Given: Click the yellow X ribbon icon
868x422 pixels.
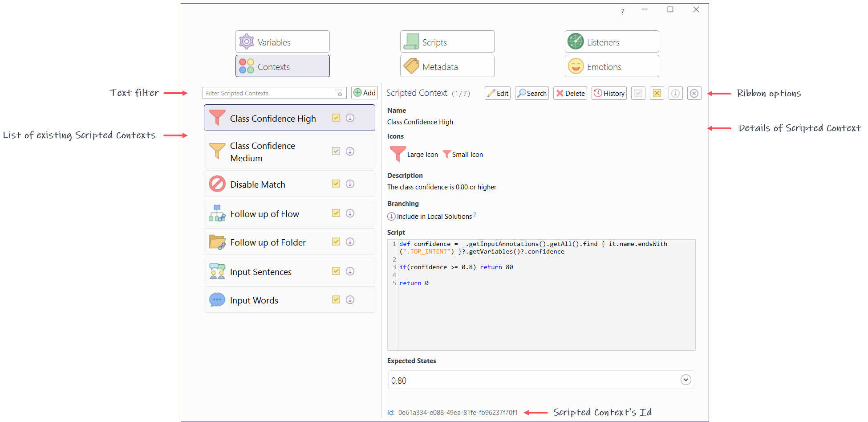Looking at the screenshot, I should [657, 93].
